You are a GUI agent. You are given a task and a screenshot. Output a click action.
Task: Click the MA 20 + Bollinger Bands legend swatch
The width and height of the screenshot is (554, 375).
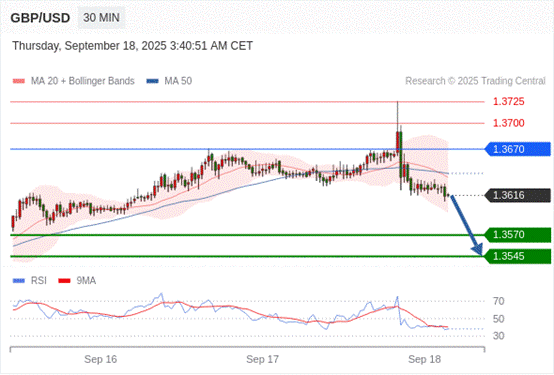coord(19,81)
